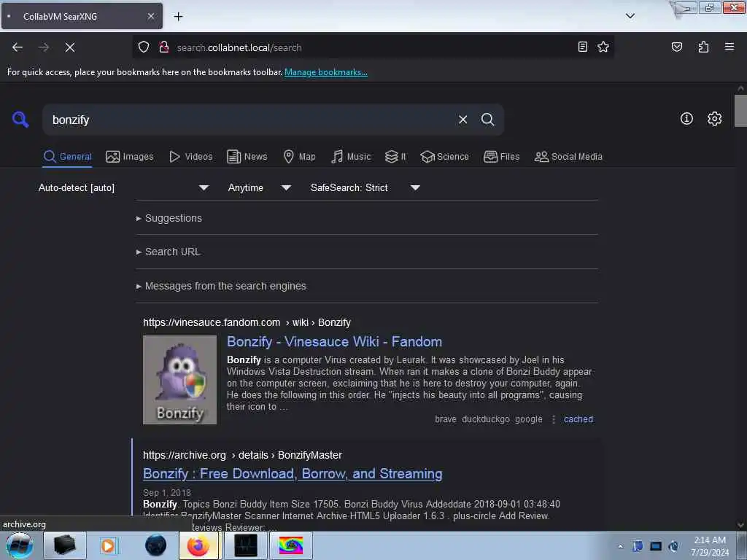Click the archive.org details BonzifyMaster URL
The width and height of the screenshot is (747, 560).
242,455
